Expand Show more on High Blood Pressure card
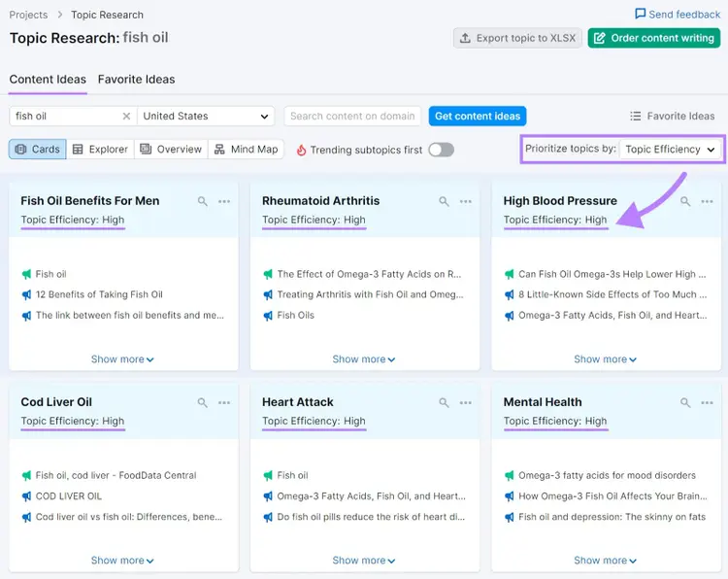 coord(605,359)
